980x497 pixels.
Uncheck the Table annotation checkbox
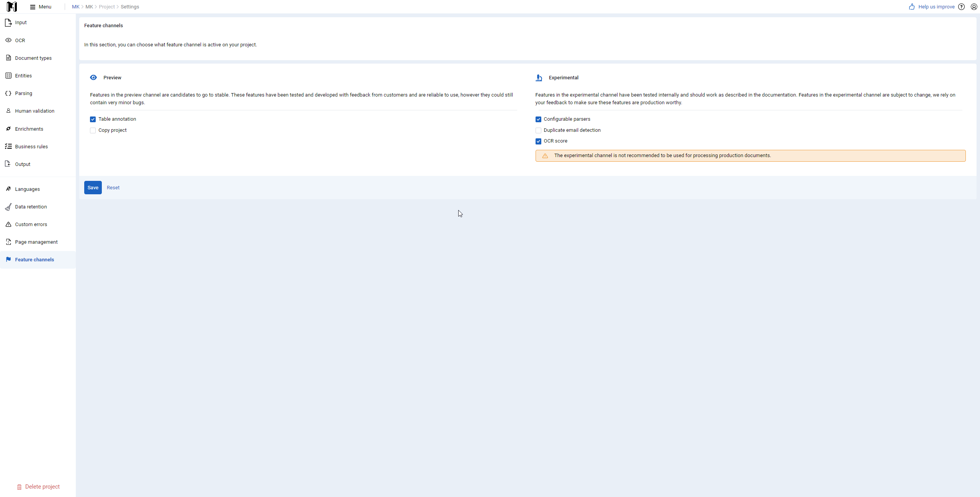coord(93,119)
